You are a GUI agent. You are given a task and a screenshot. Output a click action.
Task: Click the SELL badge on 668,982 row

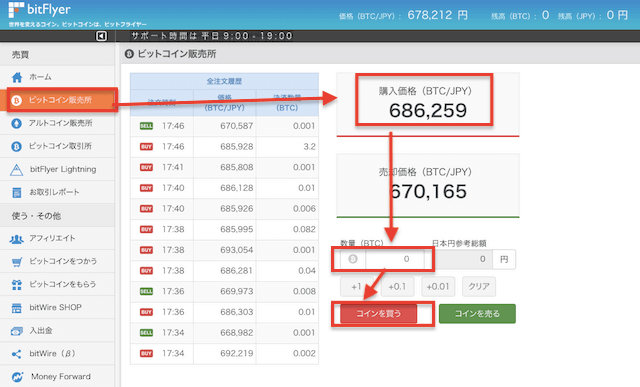[x=146, y=333]
